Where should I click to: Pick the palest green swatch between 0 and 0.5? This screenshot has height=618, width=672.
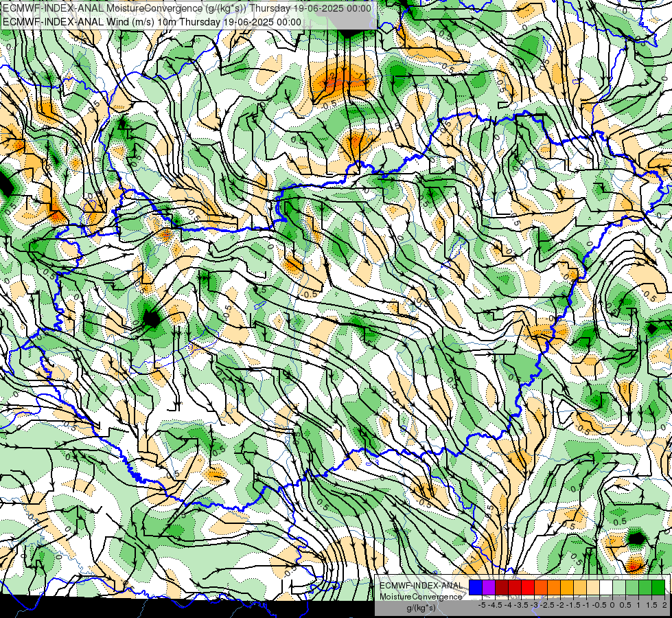pos(619,587)
